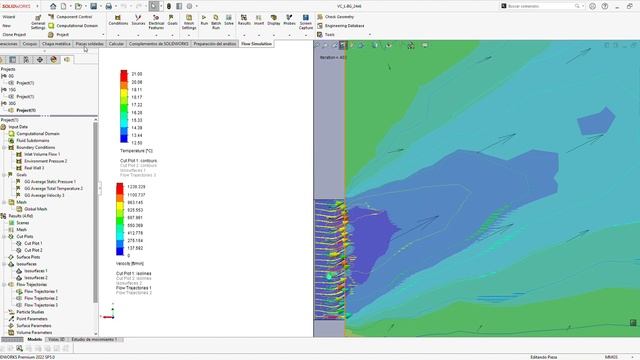Viewport: 640px width, 360px height.
Task: Open General Settings in Flow Simulation ribbon
Action: pyautogui.click(x=38, y=22)
